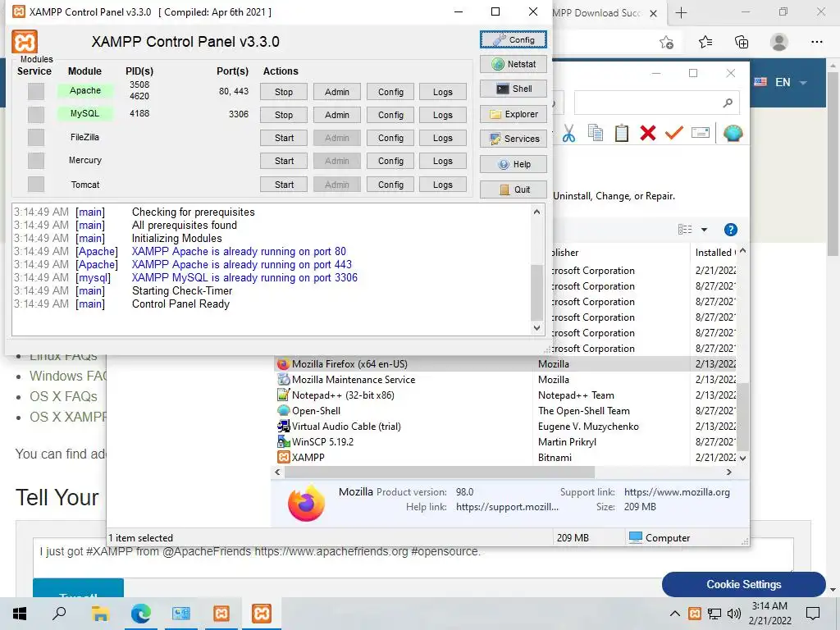Toggle Mercury service checkbox
Screen dimensions: 840x630
36,161
